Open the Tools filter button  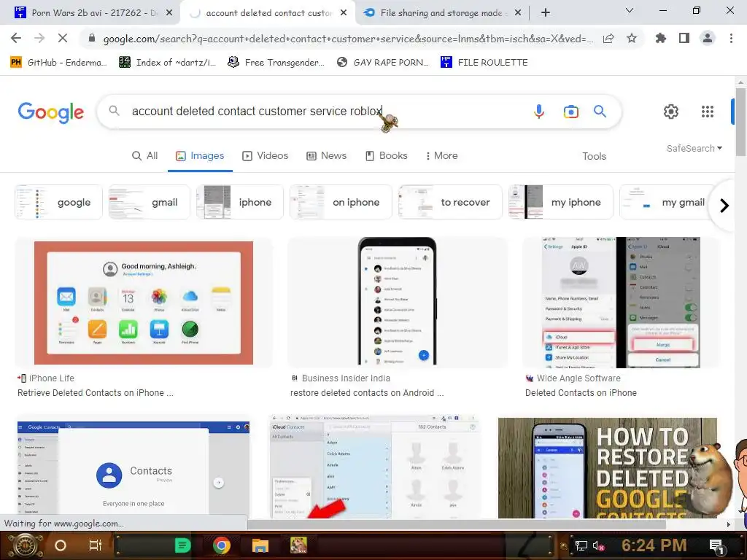(594, 156)
